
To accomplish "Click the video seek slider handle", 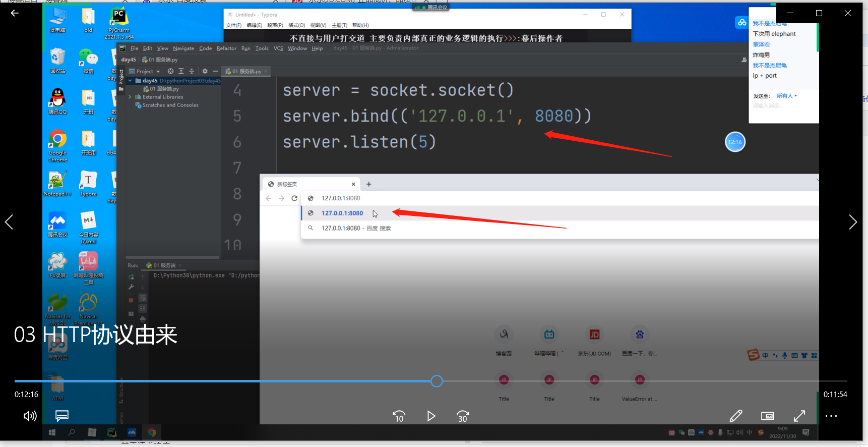I will (437, 381).
